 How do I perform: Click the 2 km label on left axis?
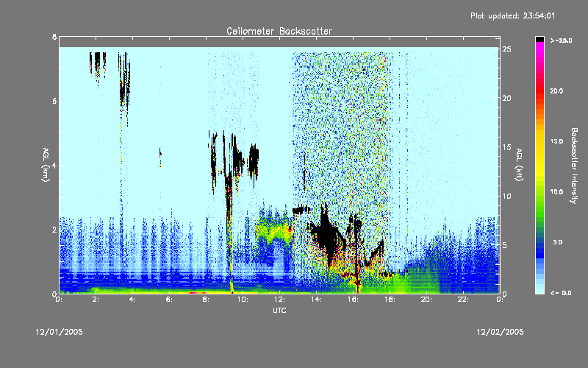[x=54, y=230]
